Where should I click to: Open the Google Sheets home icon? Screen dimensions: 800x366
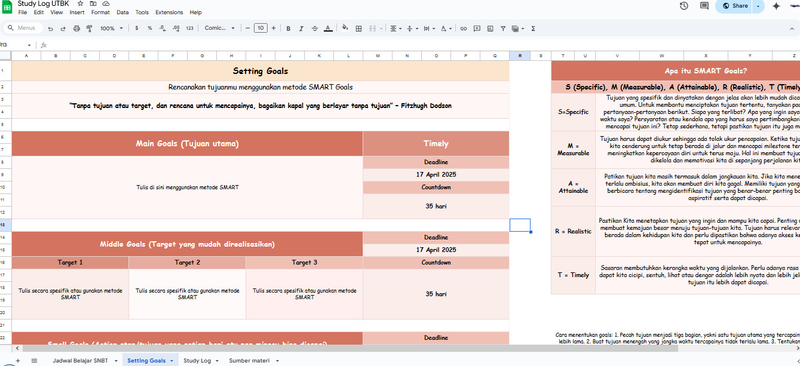pos(7,6)
